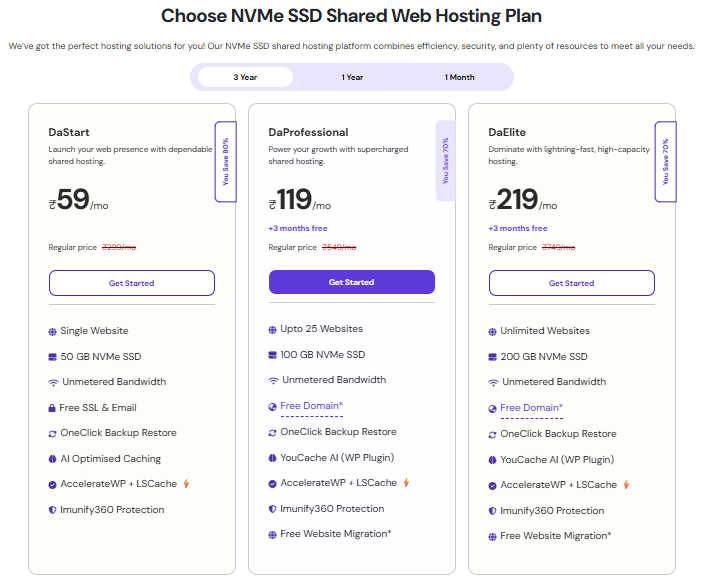Click the lock icon beside Free SSL & Email

(52, 408)
